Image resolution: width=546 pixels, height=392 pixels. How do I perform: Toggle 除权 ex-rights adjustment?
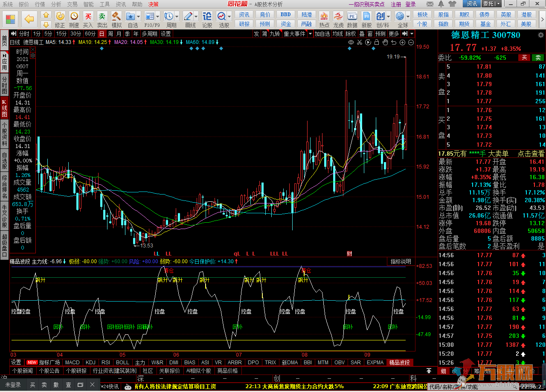[x=351, y=34]
